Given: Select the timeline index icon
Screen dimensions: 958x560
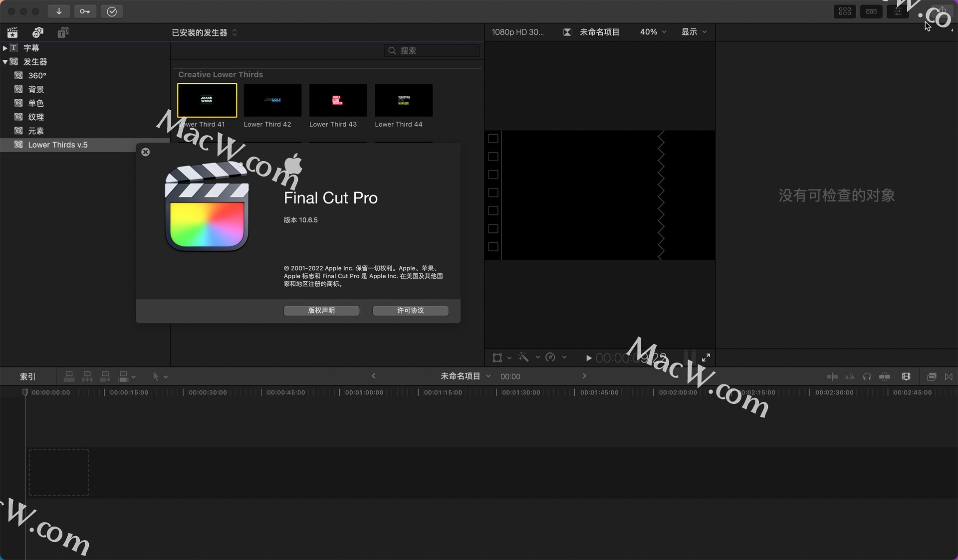Looking at the screenshot, I should [x=28, y=376].
